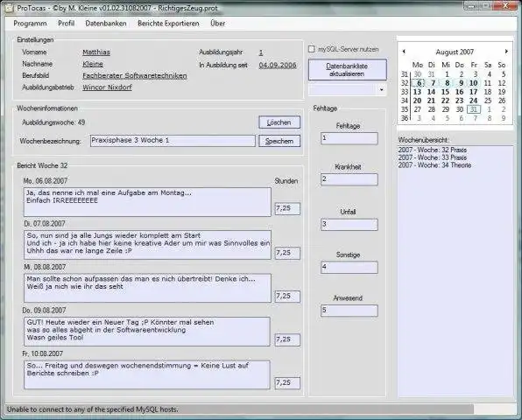This screenshot has width=522, height=420.
Task: Click the Ausbildungsjahr value 1
Action: tap(261, 52)
